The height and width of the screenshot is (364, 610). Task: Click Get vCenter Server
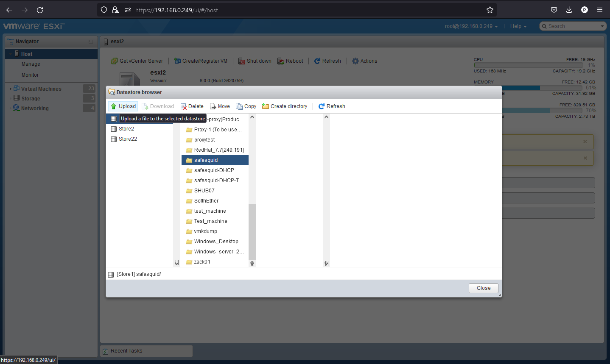coord(137,61)
